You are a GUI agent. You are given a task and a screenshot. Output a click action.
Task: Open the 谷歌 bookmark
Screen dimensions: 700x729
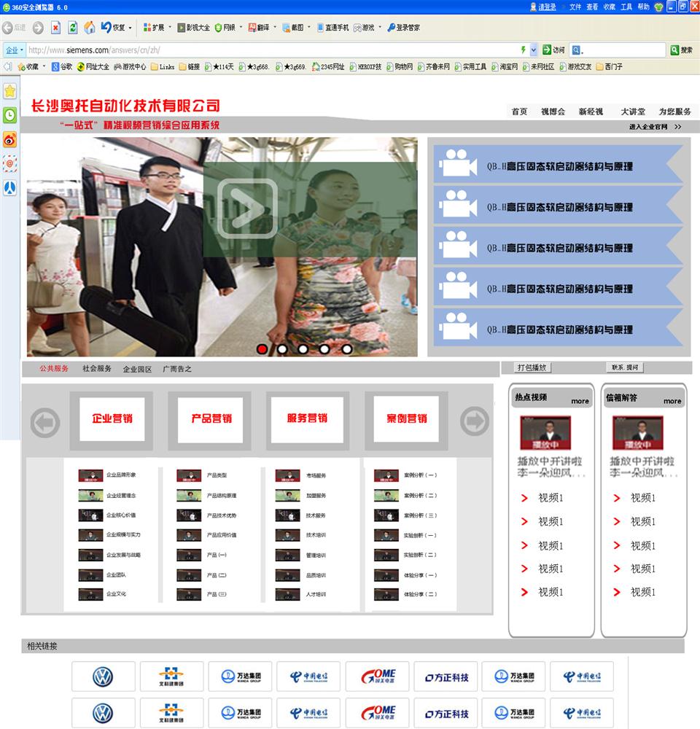point(62,66)
